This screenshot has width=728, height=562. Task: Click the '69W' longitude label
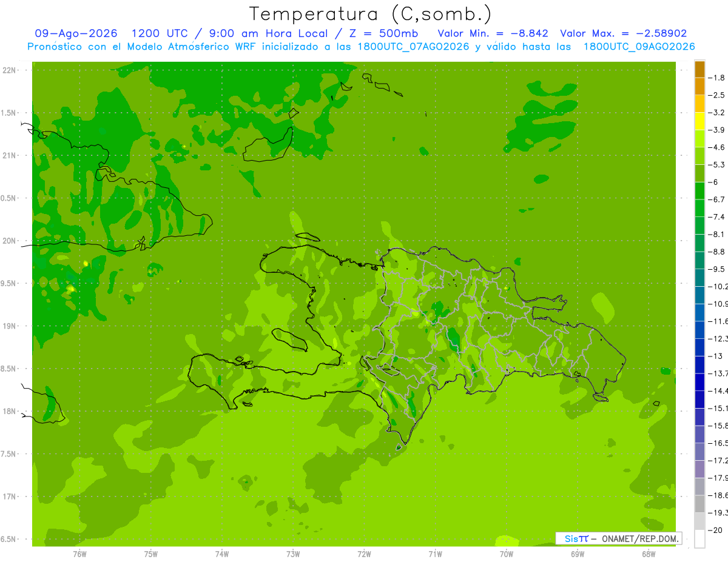pyautogui.click(x=578, y=554)
